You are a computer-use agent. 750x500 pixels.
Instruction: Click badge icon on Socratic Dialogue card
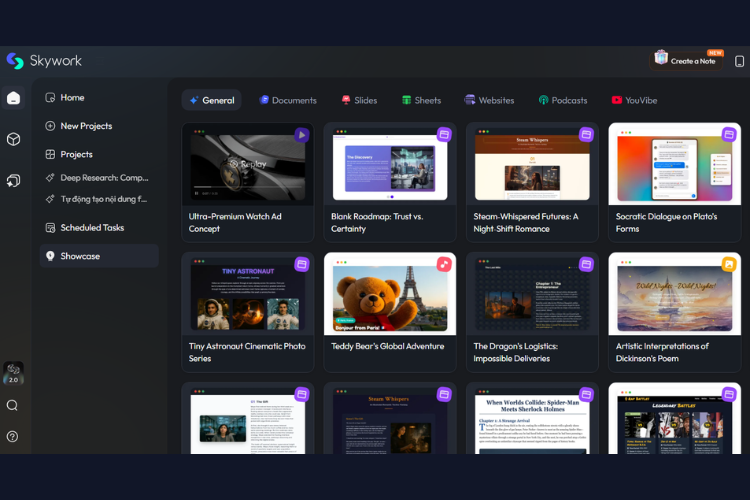(x=729, y=135)
